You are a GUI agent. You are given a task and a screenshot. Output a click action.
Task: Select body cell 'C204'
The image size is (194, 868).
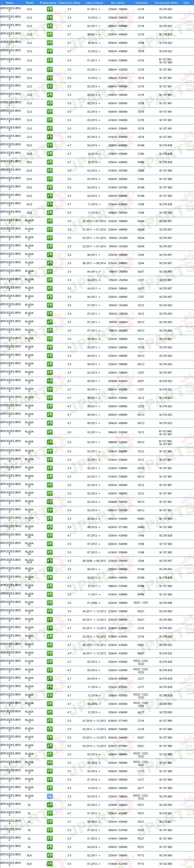pyautogui.click(x=141, y=255)
